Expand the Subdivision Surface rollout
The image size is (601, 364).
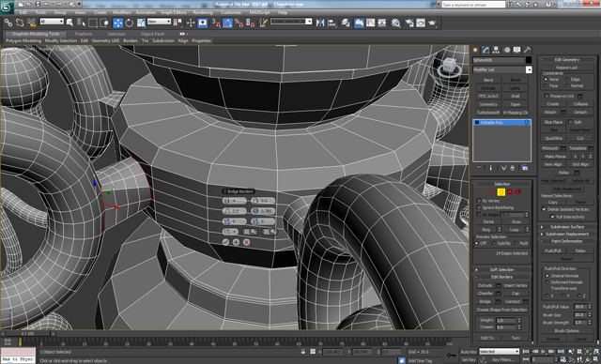click(x=567, y=227)
